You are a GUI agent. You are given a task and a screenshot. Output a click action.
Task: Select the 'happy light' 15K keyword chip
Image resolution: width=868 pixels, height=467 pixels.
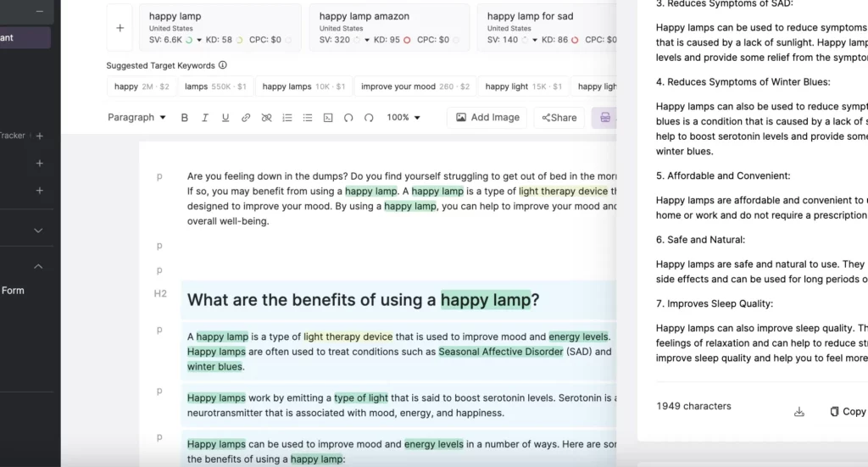click(523, 86)
